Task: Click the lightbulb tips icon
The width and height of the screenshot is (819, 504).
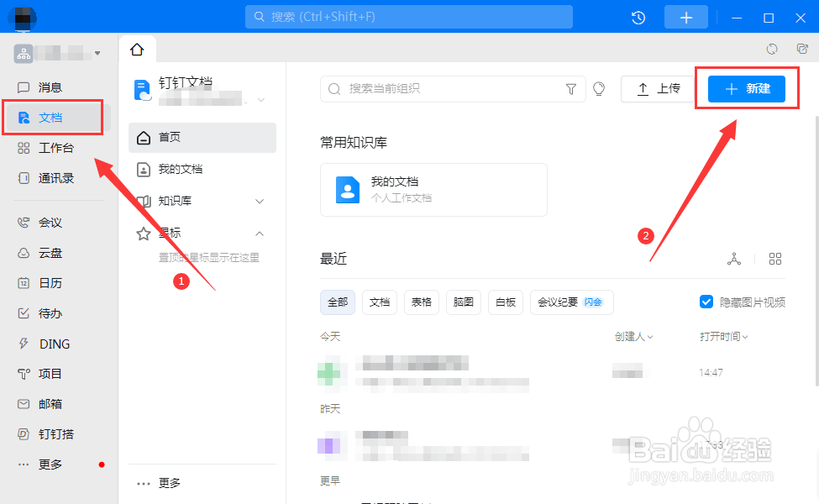Action: 599,89
